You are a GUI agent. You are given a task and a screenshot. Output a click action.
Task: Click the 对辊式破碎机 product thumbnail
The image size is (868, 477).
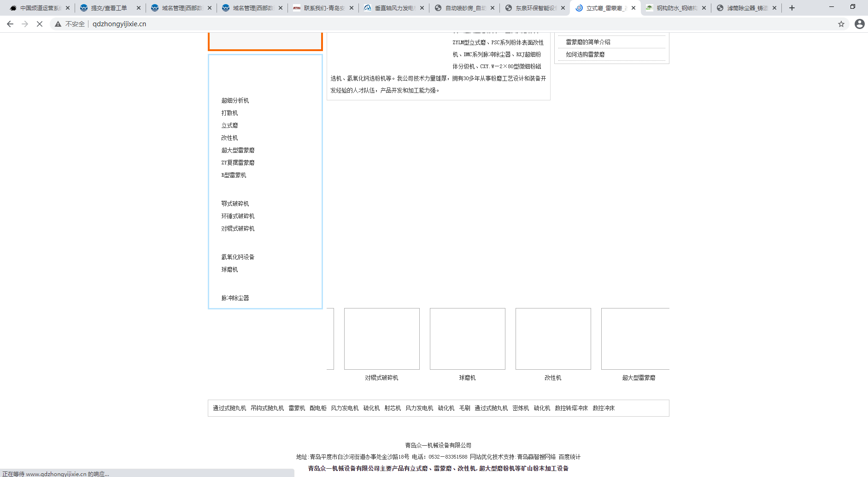pos(382,339)
